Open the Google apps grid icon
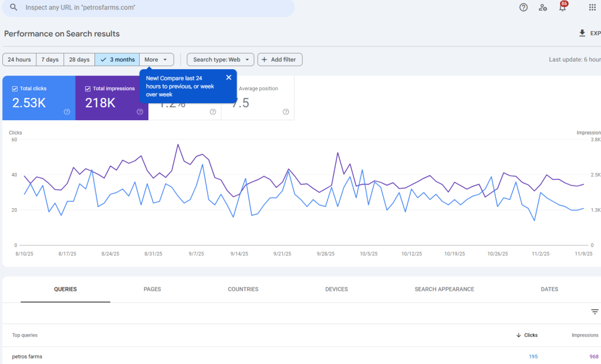This screenshot has height=364, width=601. (x=592, y=8)
